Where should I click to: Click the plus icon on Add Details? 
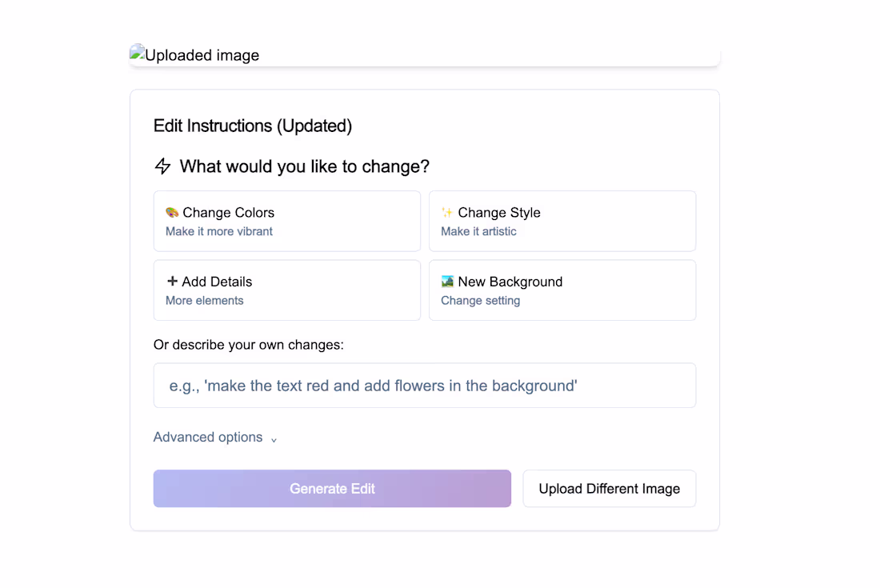click(172, 282)
